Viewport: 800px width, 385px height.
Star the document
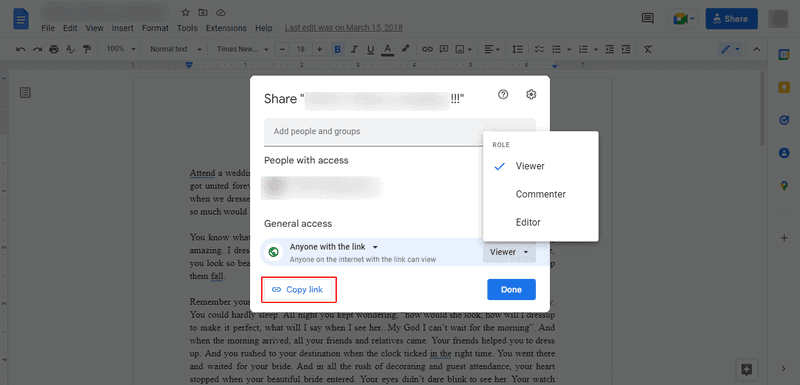186,12
